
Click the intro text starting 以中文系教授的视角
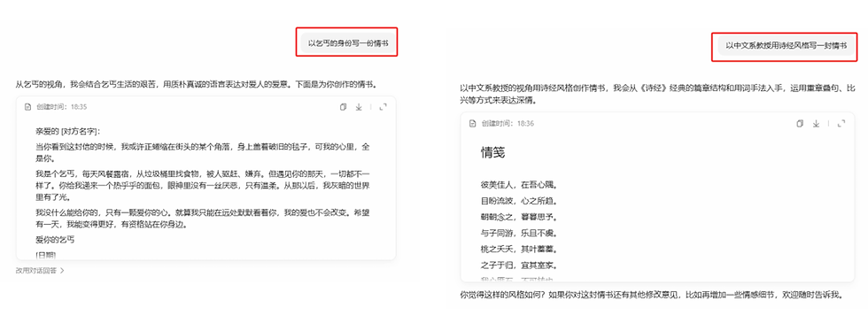pyautogui.click(x=657, y=95)
